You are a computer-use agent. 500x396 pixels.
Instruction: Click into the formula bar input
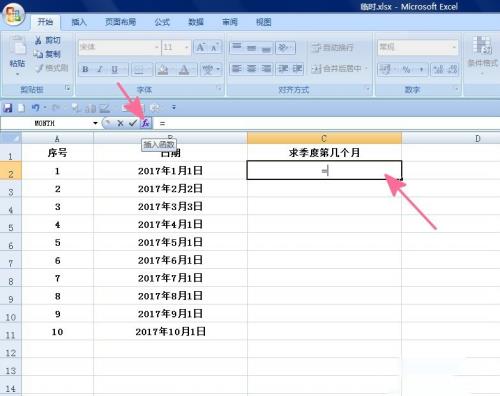[327, 123]
